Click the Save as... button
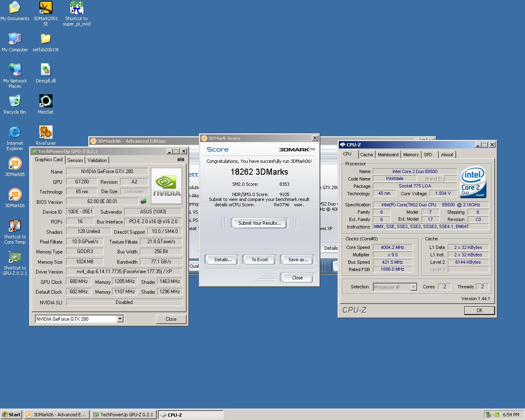The image size is (525, 420). 298,260
